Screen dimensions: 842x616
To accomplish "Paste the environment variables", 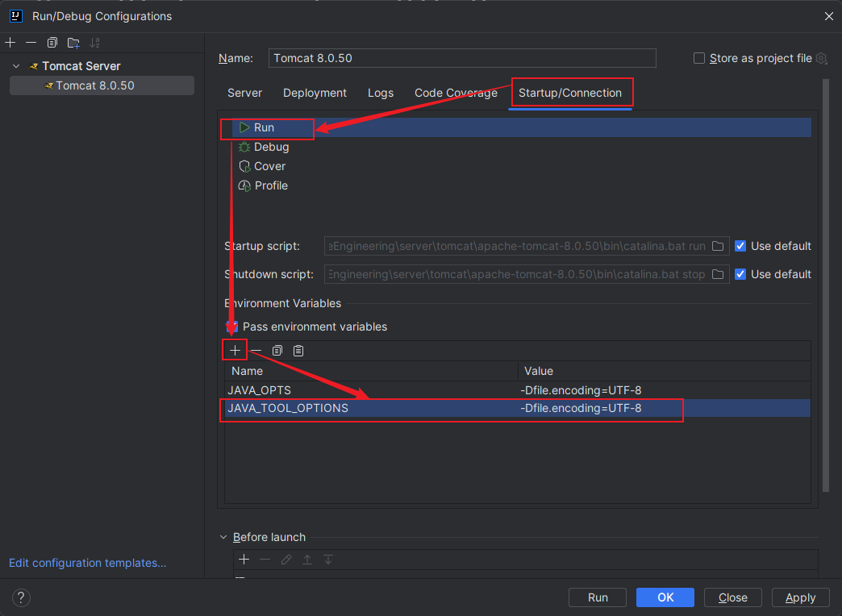I will (x=298, y=351).
